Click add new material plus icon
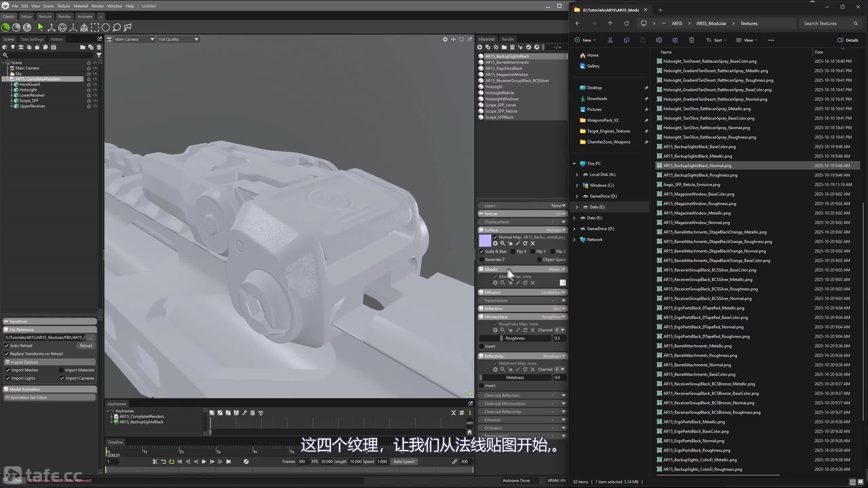Viewport: 868px width, 488px height. [x=480, y=47]
